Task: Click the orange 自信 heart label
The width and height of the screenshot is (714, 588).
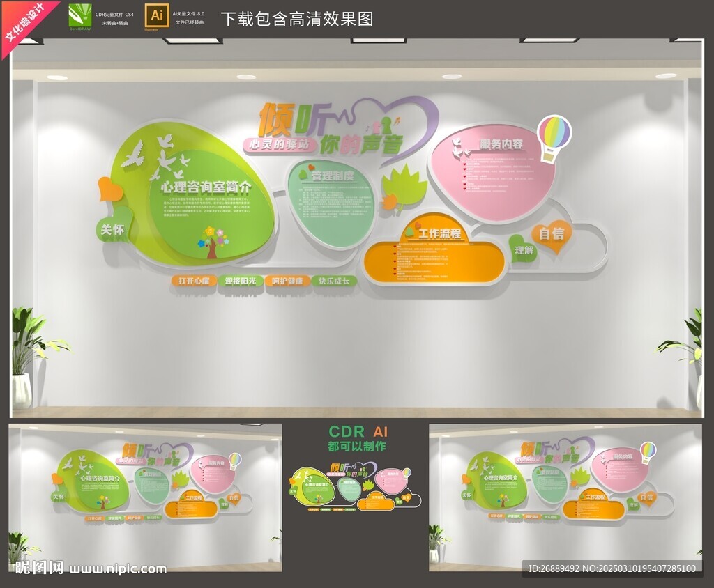Action: (552, 236)
